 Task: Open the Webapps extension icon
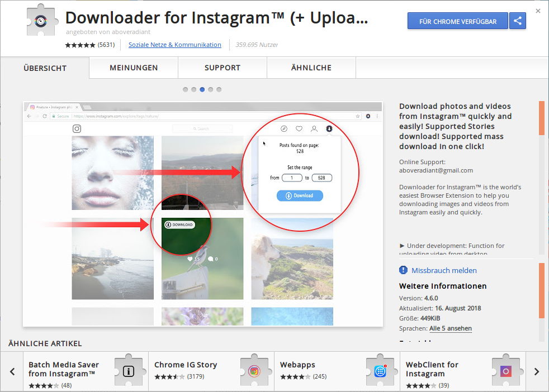pyautogui.click(x=380, y=371)
